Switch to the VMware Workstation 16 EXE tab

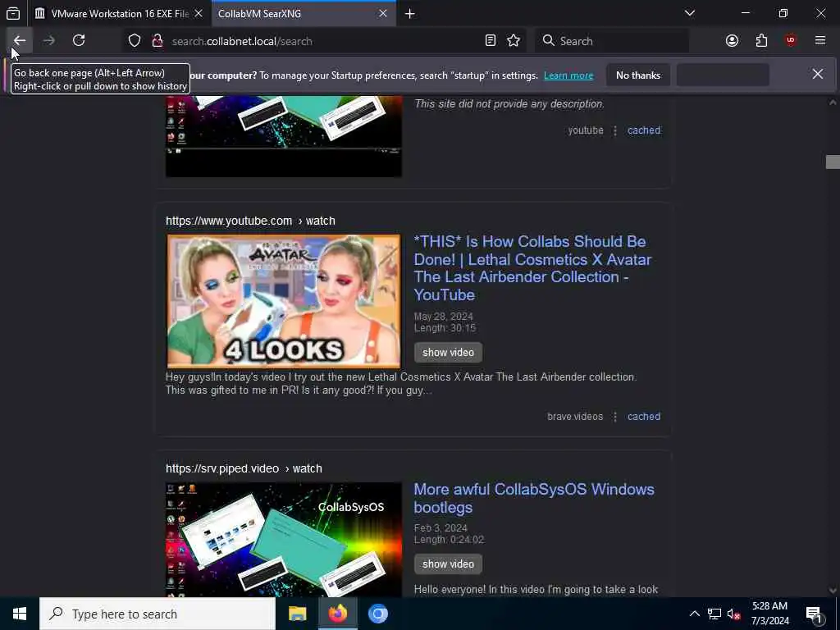(120, 13)
